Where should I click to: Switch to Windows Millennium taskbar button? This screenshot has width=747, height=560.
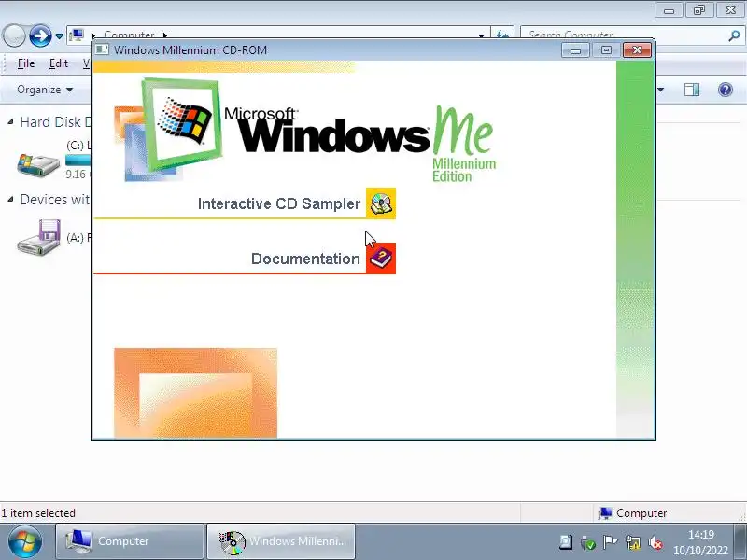pyautogui.click(x=281, y=541)
